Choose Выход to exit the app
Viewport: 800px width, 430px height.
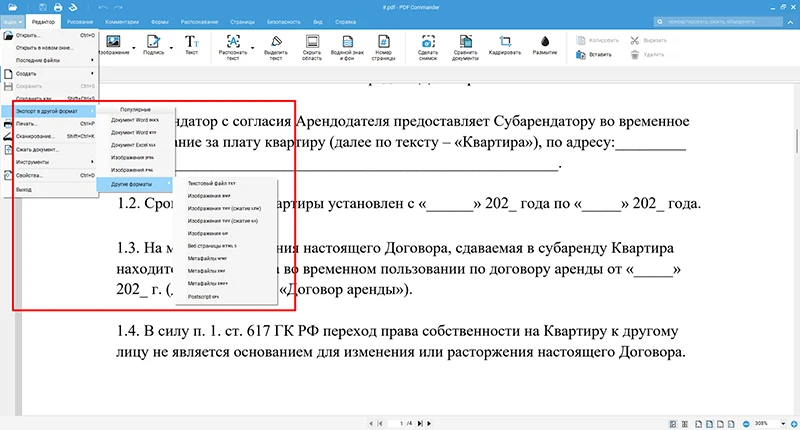[x=50, y=190]
